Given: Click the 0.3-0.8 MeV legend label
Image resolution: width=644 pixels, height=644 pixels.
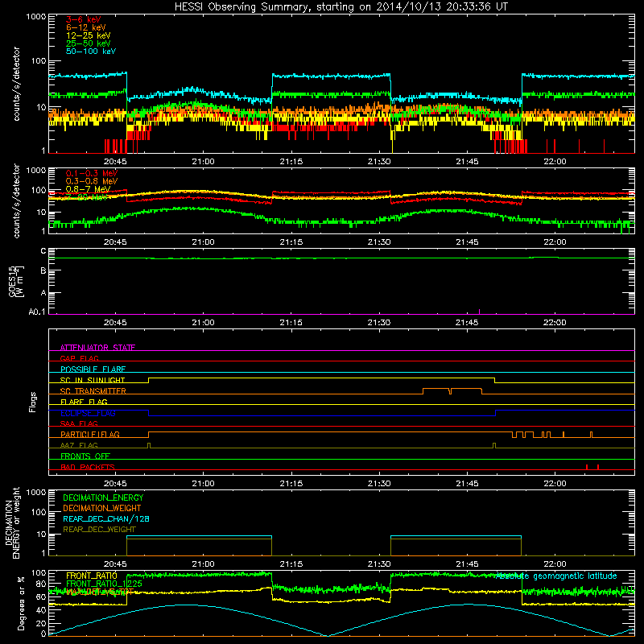Looking at the screenshot, I should click(x=92, y=181).
